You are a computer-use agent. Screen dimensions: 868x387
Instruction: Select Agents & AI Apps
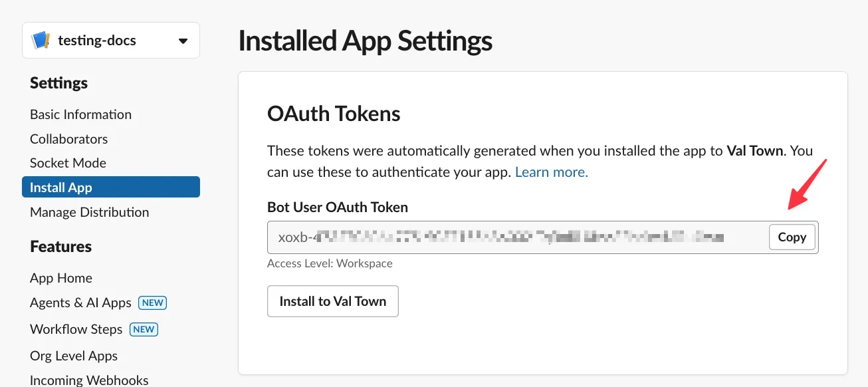click(80, 303)
